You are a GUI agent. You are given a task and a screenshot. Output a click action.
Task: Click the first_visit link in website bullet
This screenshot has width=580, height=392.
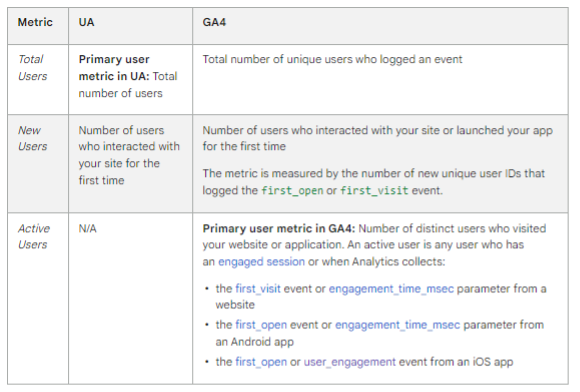click(x=258, y=288)
